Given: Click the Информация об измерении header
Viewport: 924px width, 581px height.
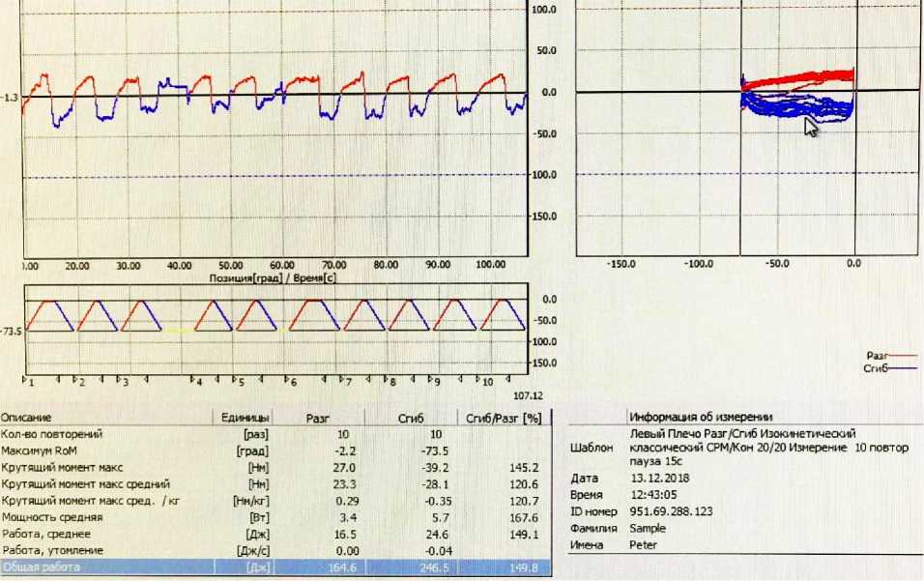Looking at the screenshot, I should click(x=701, y=418).
